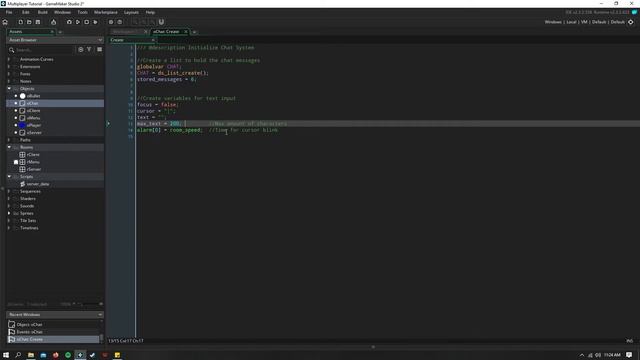Run the game with the play icon
This screenshot has height=360, width=640.
(x=78, y=22)
